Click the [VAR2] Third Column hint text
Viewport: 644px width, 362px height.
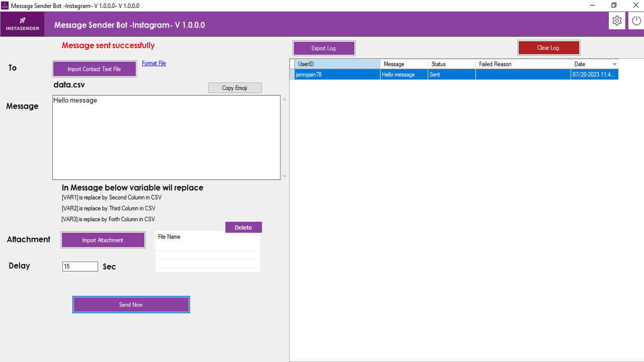[x=108, y=208]
